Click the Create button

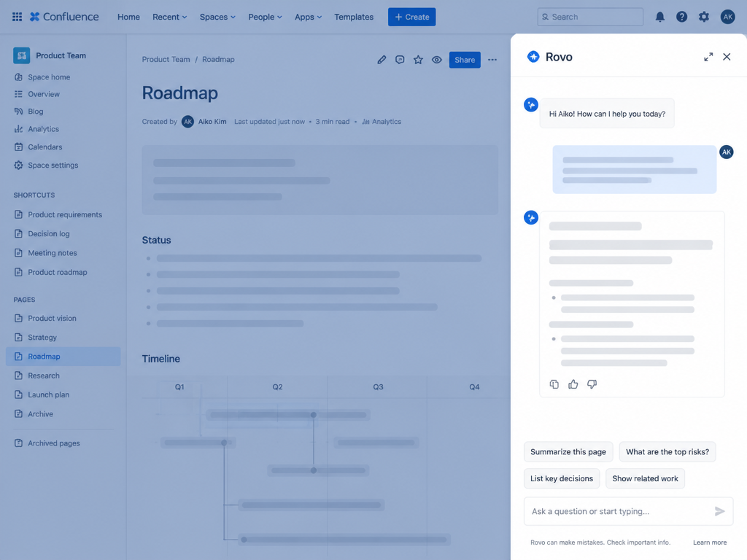(411, 17)
